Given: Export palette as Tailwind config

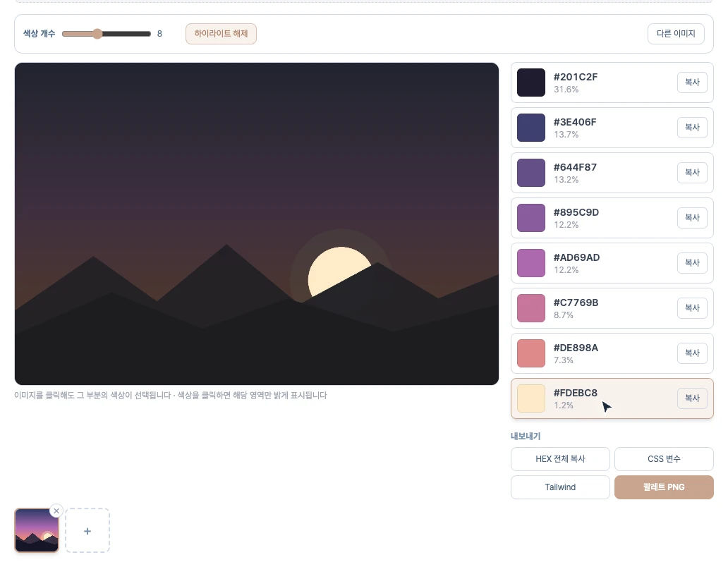Looking at the screenshot, I should click(560, 487).
